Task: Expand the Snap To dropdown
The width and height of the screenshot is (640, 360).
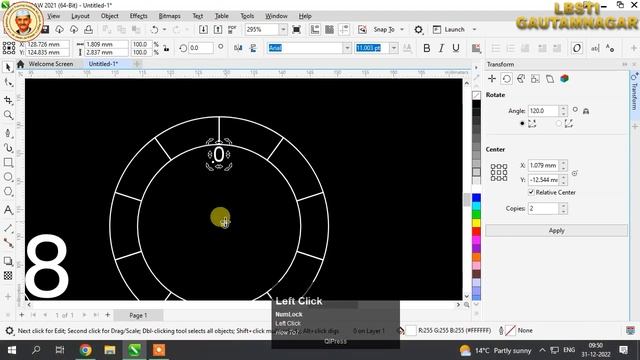Action: pos(402,29)
